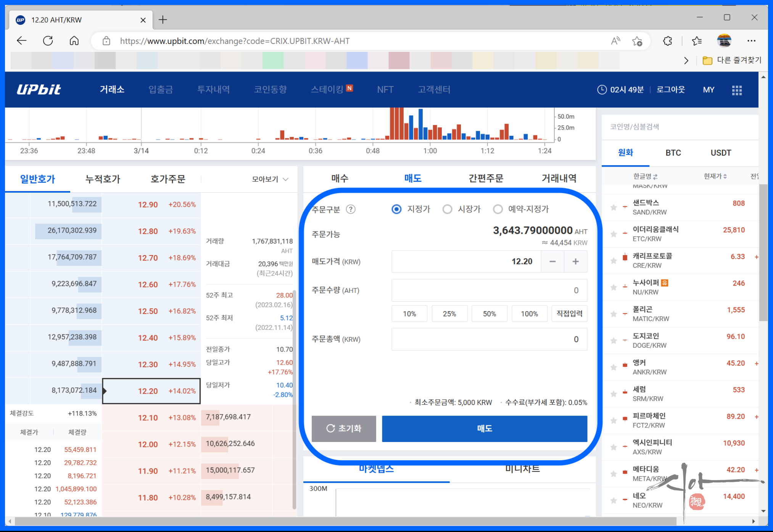
Task: Click star icon next to 도지코인
Action: pyautogui.click(x=614, y=341)
